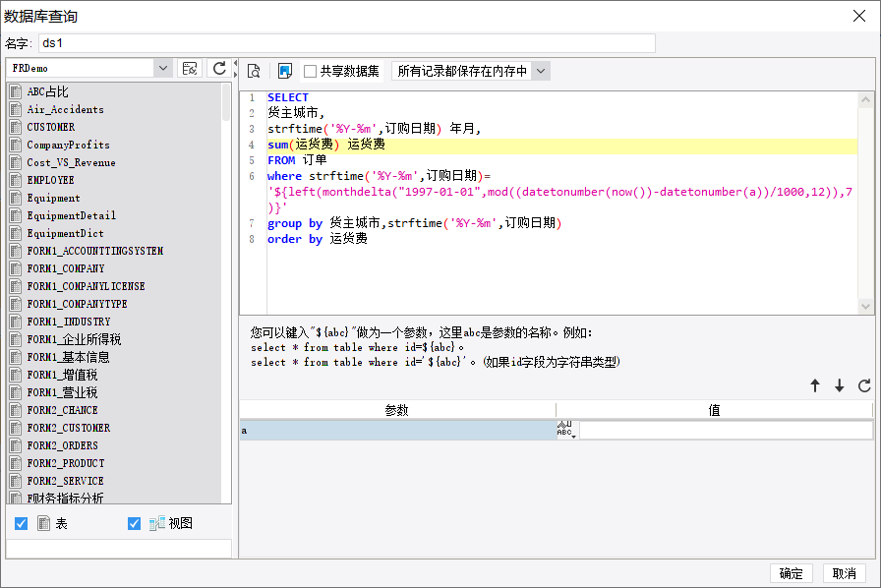Click the save-as-stored-procedure icon in toolbar

tap(285, 71)
